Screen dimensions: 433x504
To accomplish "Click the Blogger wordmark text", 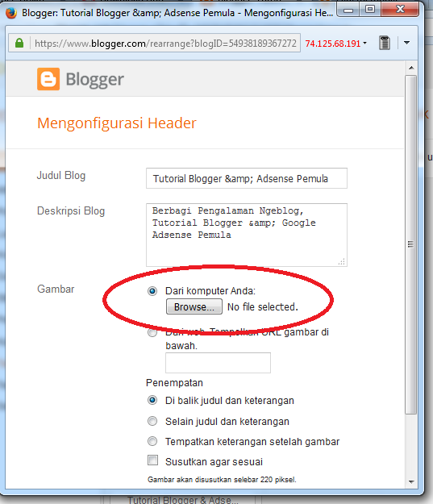I will pos(95,79).
